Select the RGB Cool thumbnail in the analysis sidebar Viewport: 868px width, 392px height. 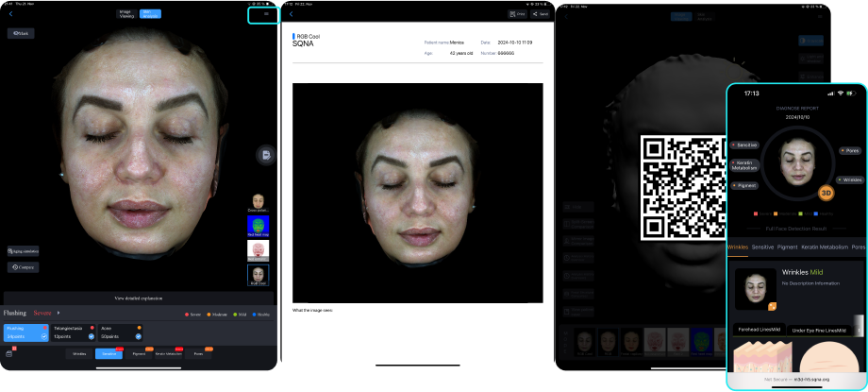(258, 275)
